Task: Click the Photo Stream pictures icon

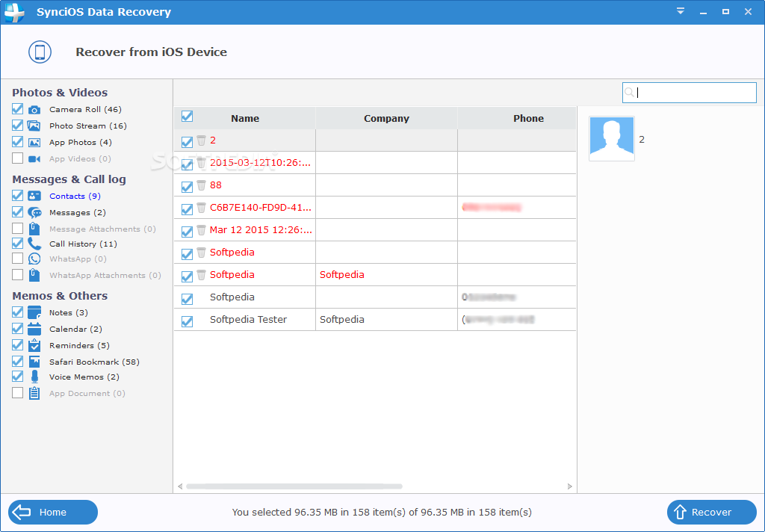Action: click(x=34, y=126)
